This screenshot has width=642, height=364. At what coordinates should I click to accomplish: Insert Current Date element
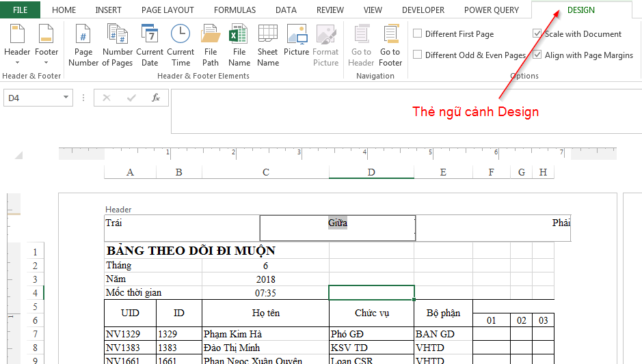(150, 45)
